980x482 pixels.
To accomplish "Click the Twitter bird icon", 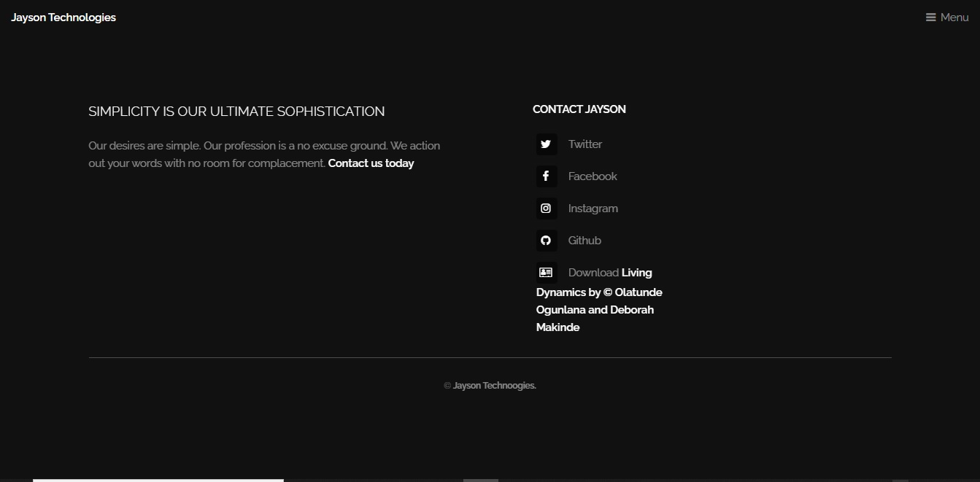I will pyautogui.click(x=546, y=144).
